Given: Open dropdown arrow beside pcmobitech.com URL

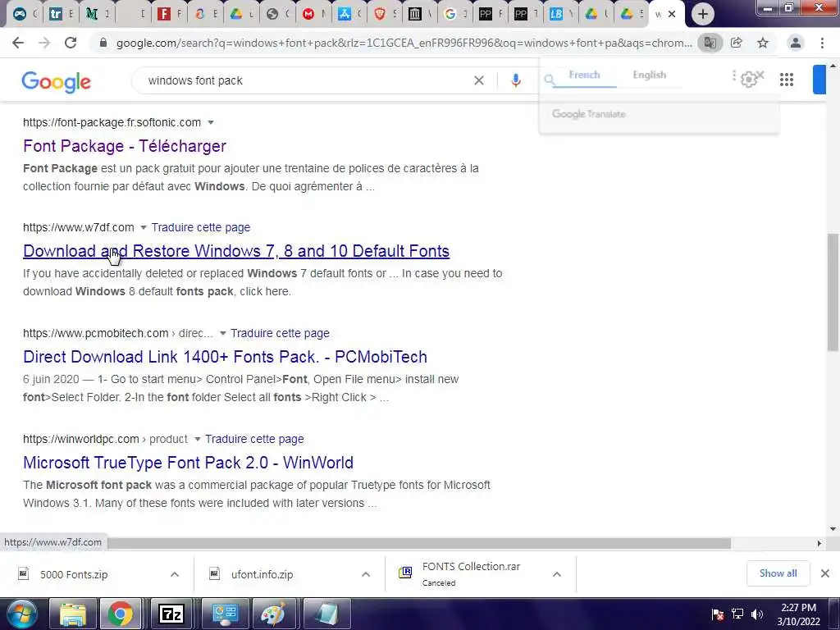Looking at the screenshot, I should point(223,333).
